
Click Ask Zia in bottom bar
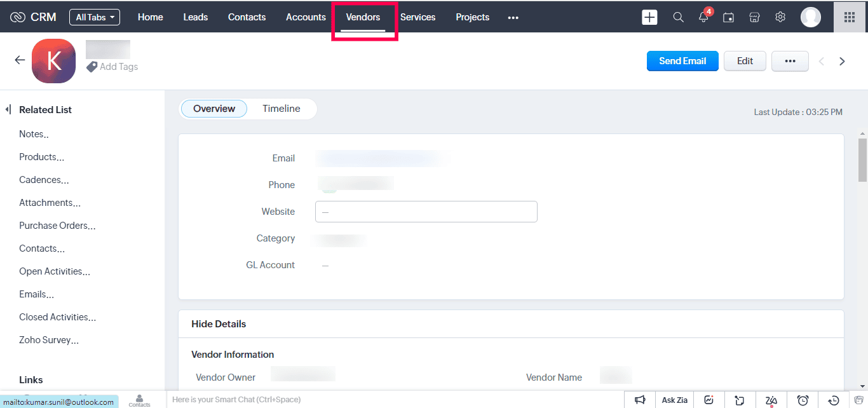[675, 400]
